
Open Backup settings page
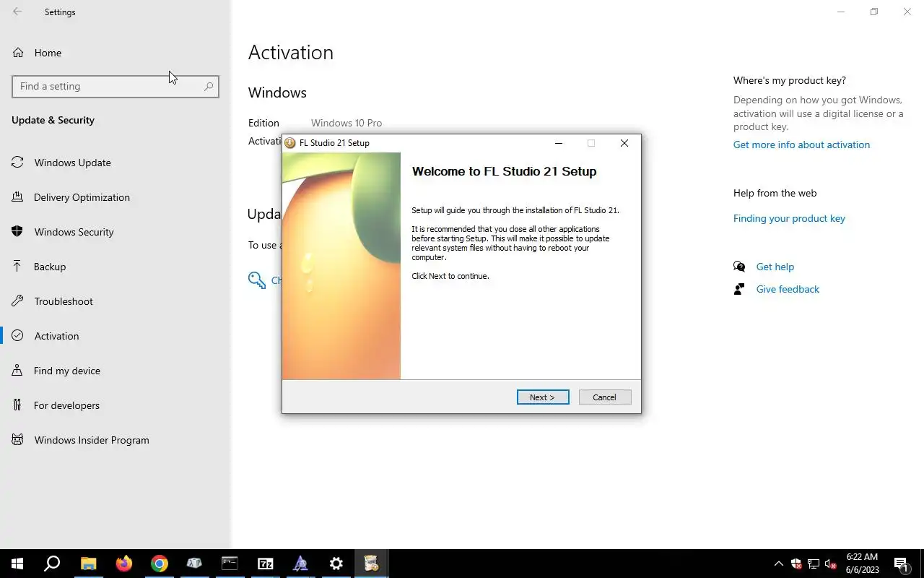coord(115,267)
